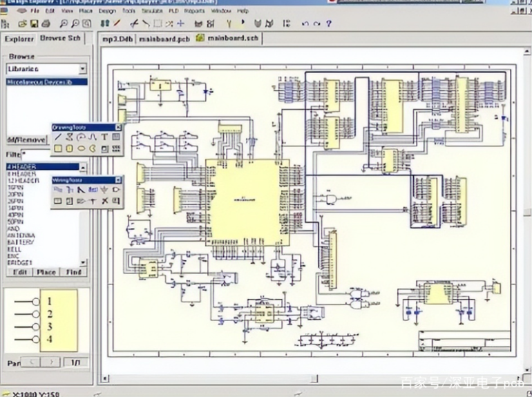Select the Sheet Symbol tool in WiringTools

pos(58,201)
